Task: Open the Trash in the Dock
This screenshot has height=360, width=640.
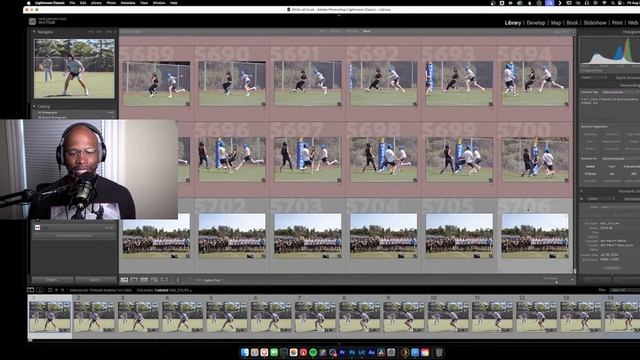Action: 439,352
